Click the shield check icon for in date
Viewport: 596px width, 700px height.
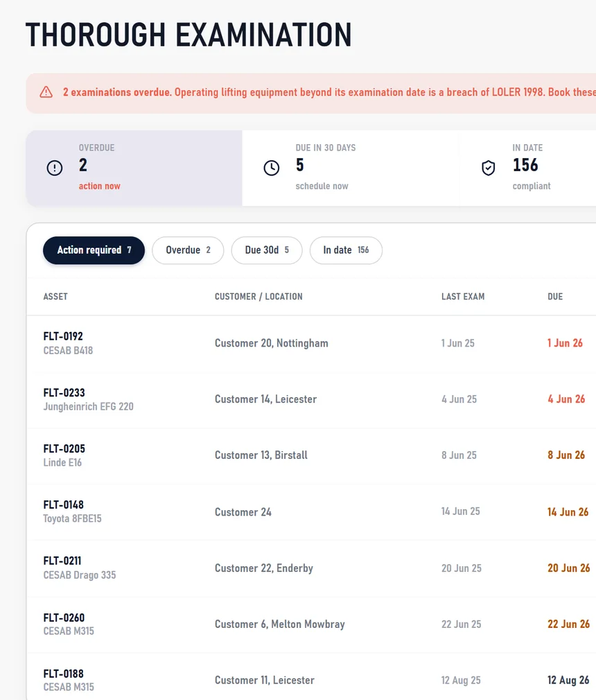[489, 168]
